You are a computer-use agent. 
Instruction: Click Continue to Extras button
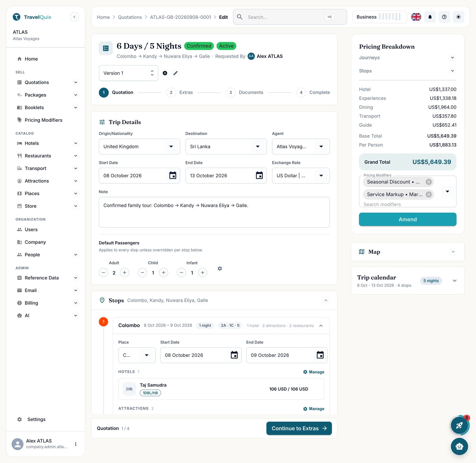click(299, 428)
